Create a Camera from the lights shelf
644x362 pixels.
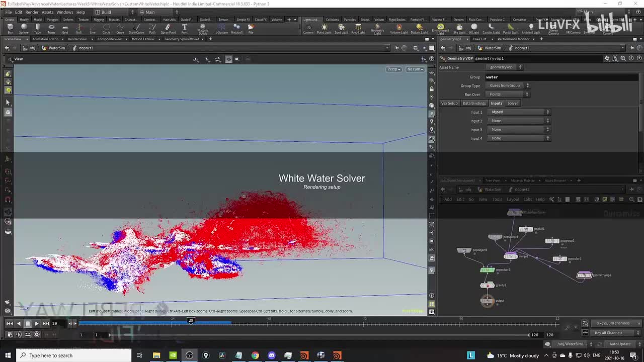click(308, 28)
